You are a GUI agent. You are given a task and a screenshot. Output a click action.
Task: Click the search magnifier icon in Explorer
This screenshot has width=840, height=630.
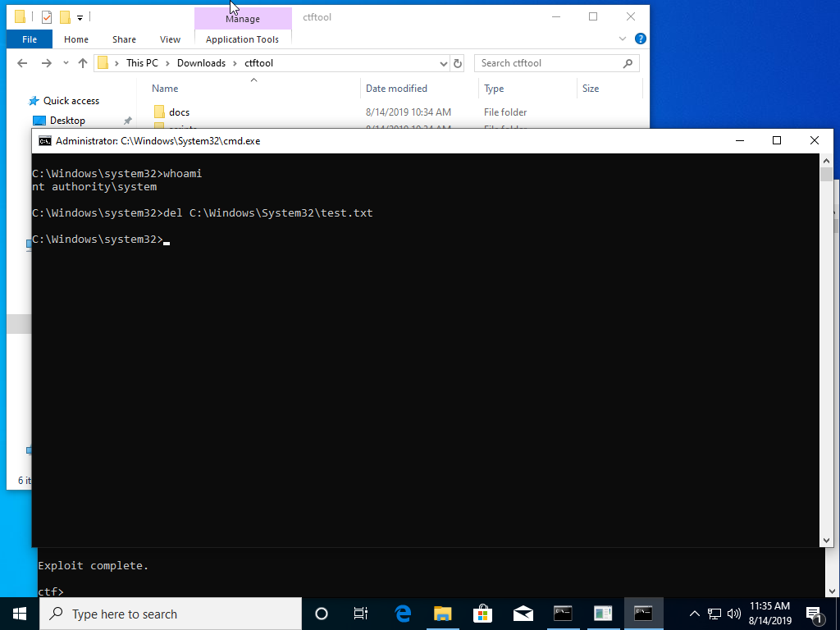628,63
